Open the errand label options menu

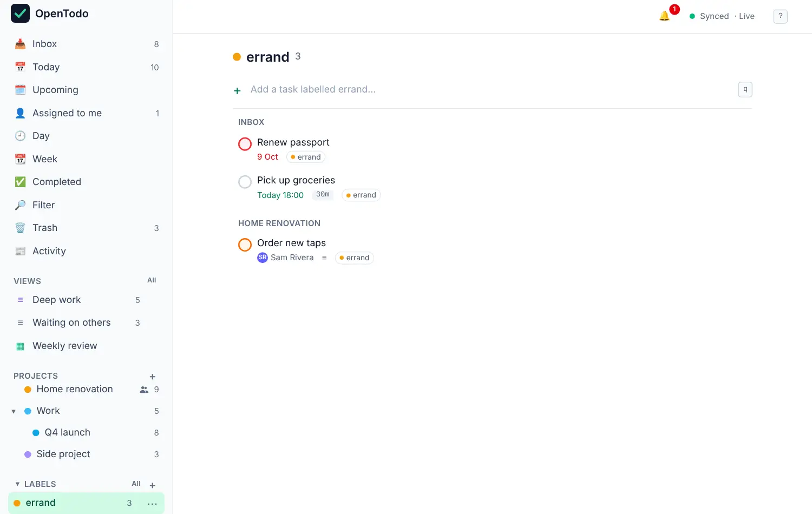tap(152, 504)
